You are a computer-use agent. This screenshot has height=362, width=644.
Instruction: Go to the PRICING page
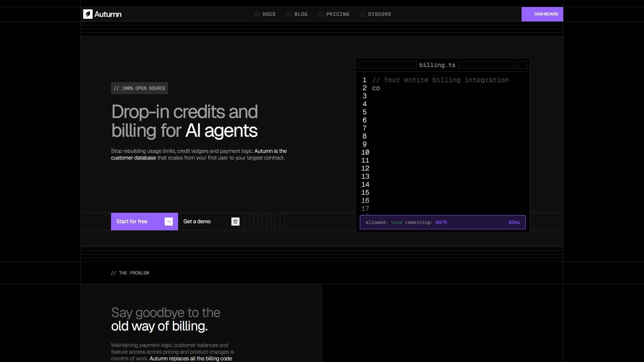click(x=334, y=14)
